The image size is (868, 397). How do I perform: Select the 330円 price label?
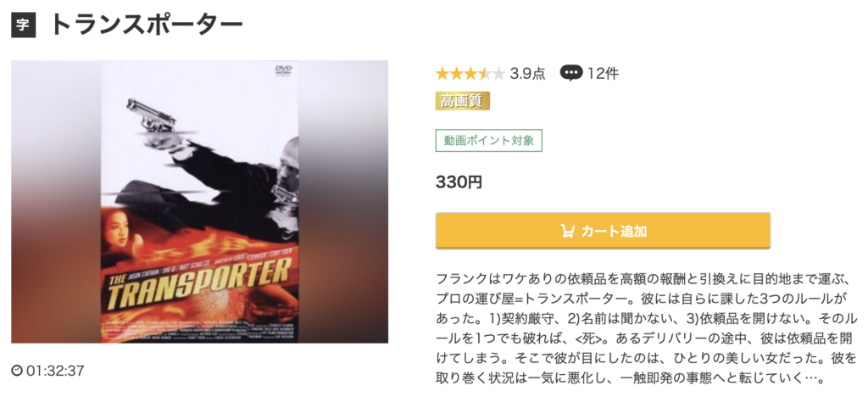pos(459,182)
